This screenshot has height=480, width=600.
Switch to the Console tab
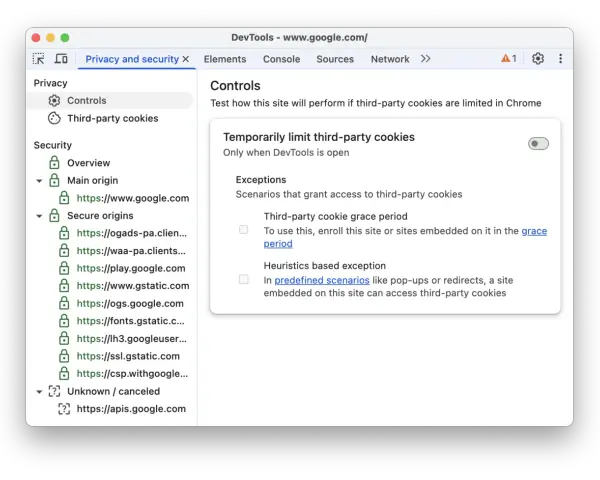coord(281,59)
